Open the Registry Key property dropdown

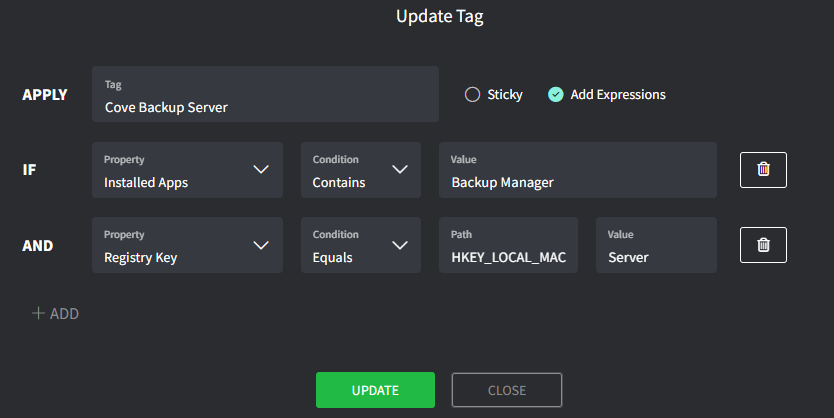(x=187, y=245)
